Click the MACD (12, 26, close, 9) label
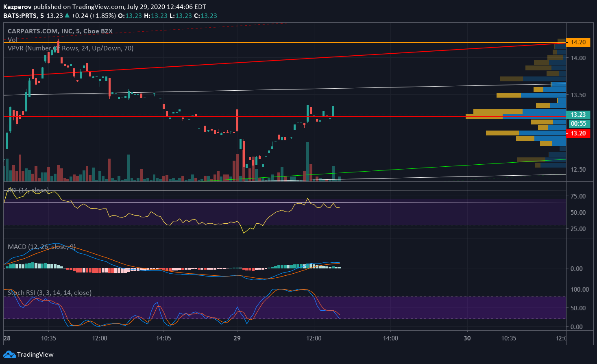 click(41, 247)
